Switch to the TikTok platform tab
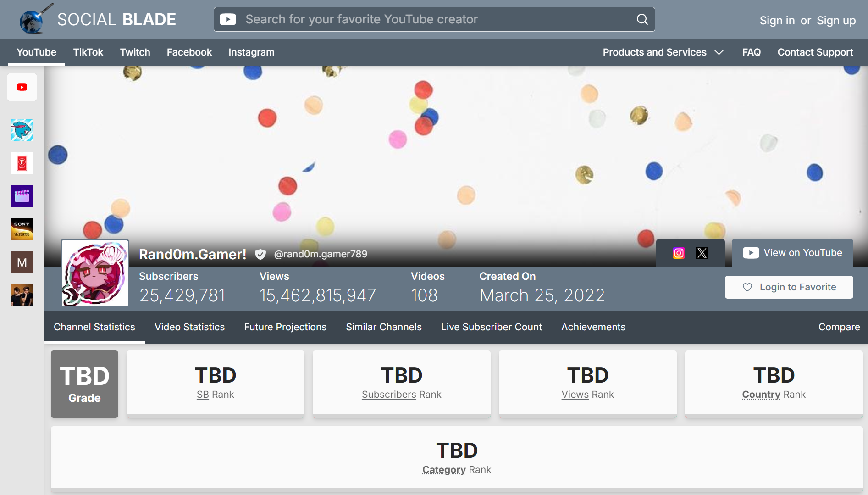Image resolution: width=868 pixels, height=495 pixels. (88, 52)
